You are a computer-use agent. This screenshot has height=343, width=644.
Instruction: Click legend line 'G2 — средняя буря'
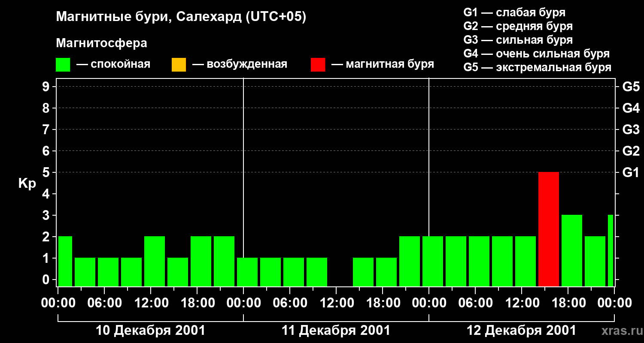(518, 26)
